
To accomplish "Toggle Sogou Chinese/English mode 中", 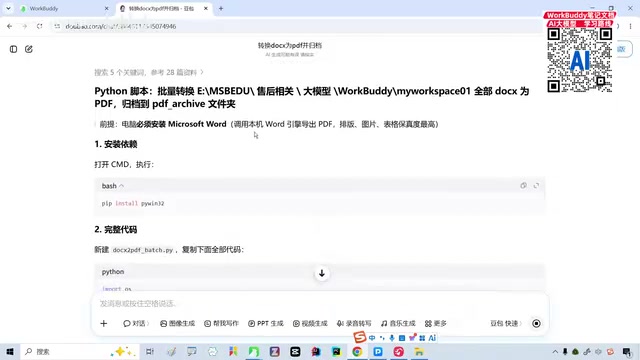I will click(372, 338).
